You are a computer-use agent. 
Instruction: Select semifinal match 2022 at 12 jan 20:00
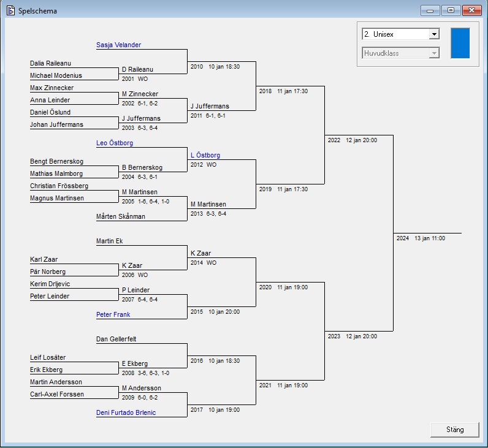352,140
